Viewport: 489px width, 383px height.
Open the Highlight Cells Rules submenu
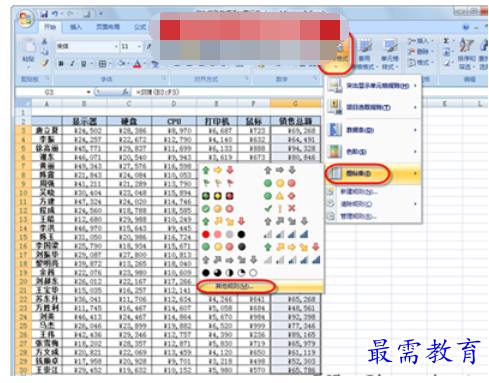pos(373,86)
